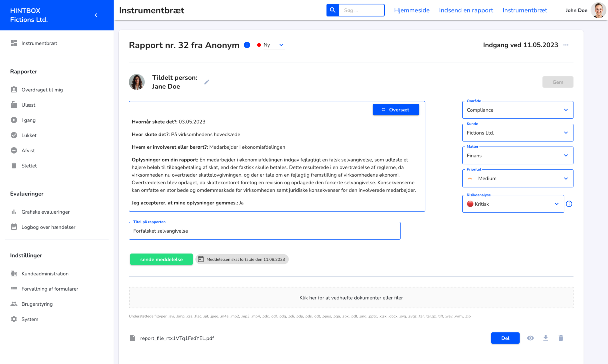
Task: Click the Titel på rapporten input field
Action: point(264,231)
